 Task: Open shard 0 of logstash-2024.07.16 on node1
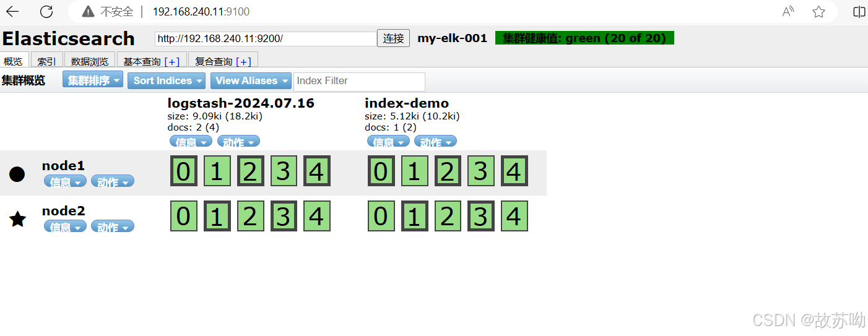183,171
